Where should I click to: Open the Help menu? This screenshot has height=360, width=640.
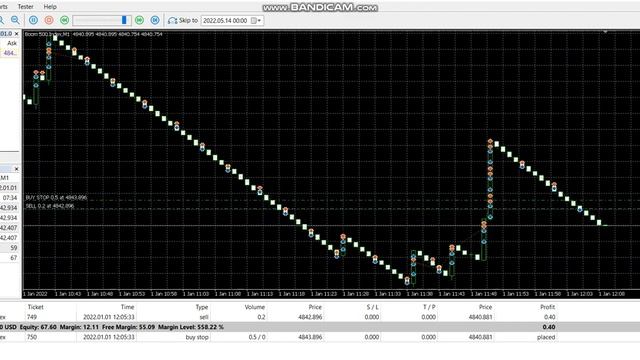[x=50, y=7]
